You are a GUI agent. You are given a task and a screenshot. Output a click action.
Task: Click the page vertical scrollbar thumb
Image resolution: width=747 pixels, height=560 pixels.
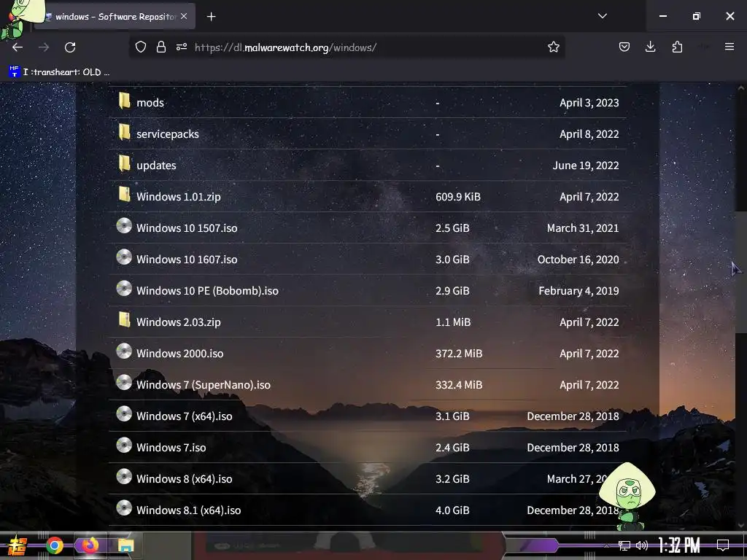(740, 271)
